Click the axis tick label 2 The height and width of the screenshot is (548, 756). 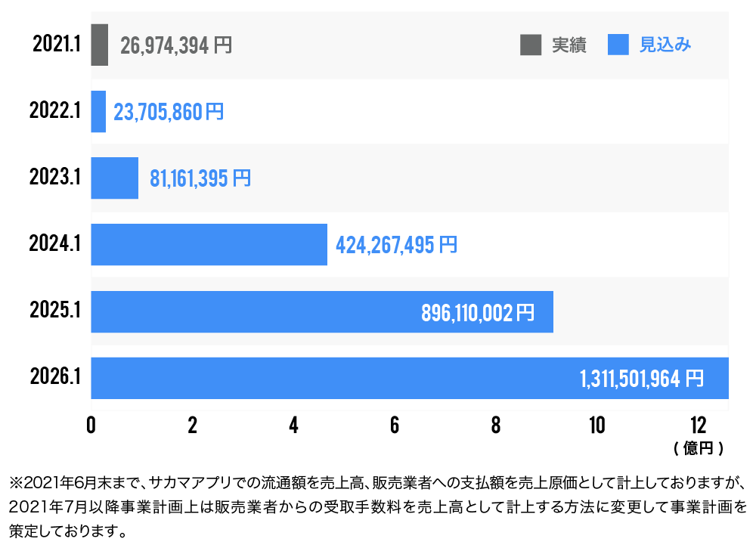coord(192,426)
